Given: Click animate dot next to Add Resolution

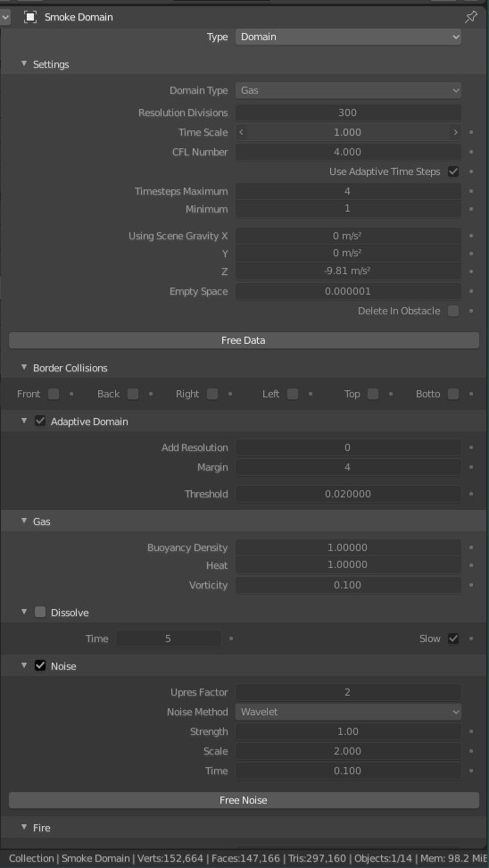Looking at the screenshot, I should coord(471,447).
